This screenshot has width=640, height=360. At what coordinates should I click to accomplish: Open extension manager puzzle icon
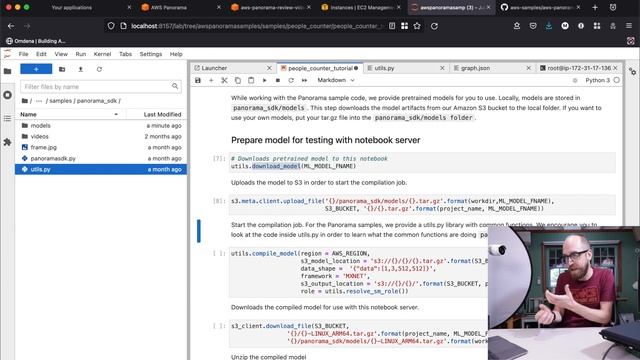(x=7, y=142)
